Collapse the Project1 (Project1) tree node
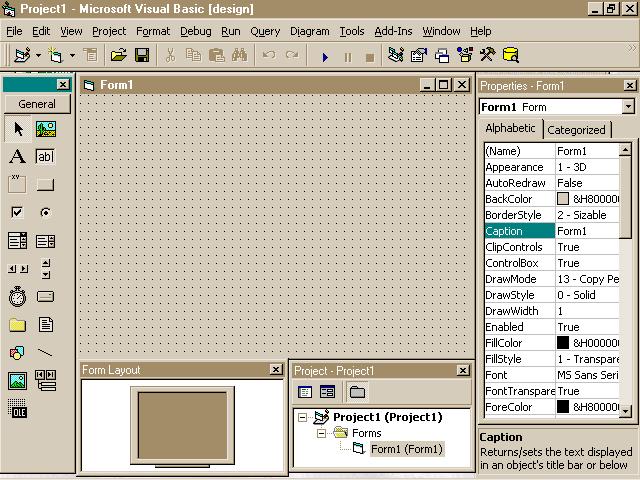Screen dimensions: 640x480 tap(302, 417)
